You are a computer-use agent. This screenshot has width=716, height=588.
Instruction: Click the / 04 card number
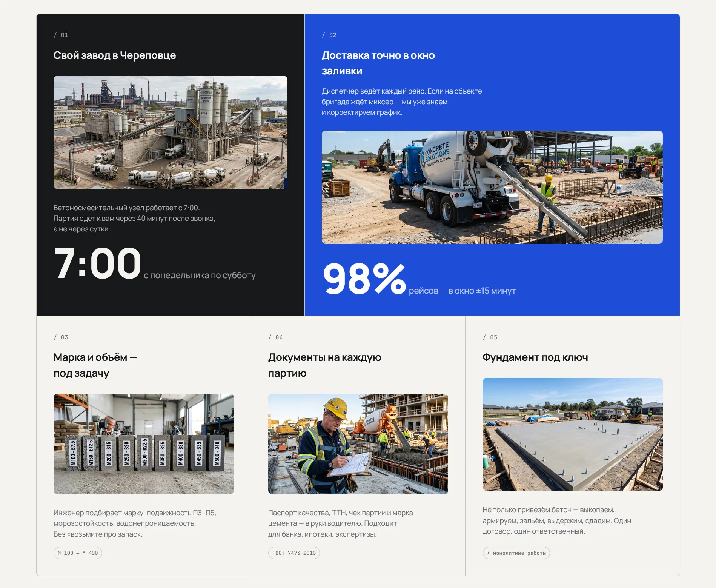276,337
